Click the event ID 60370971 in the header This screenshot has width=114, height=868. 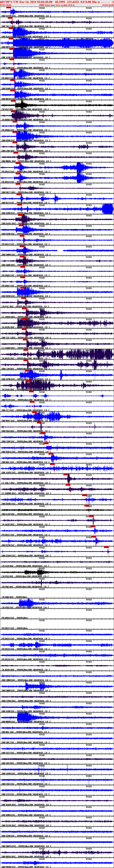click(x=6, y=2)
